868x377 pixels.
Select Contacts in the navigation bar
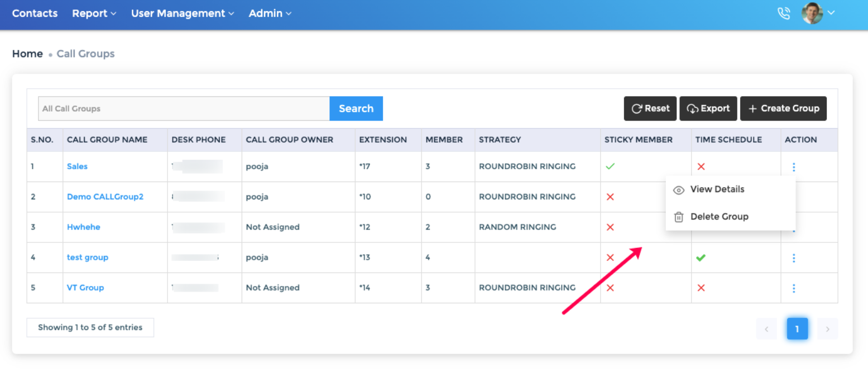[34, 13]
